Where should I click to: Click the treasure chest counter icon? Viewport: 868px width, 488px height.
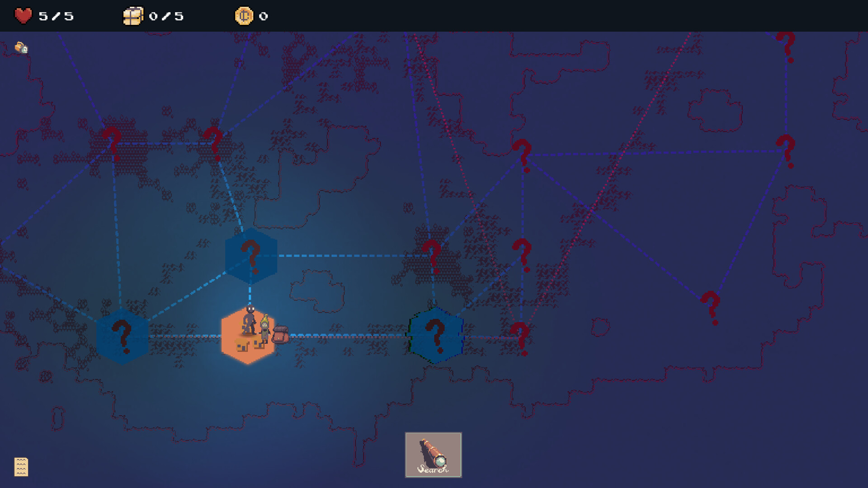click(x=133, y=16)
